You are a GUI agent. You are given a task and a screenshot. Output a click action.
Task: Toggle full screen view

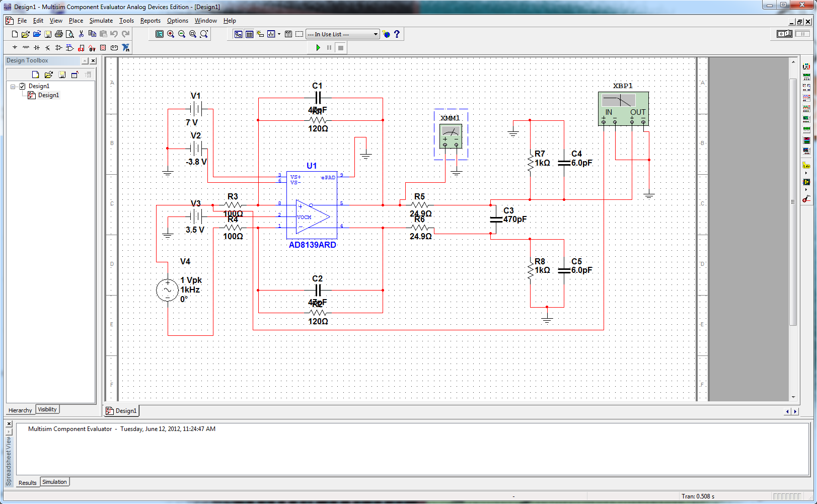160,34
